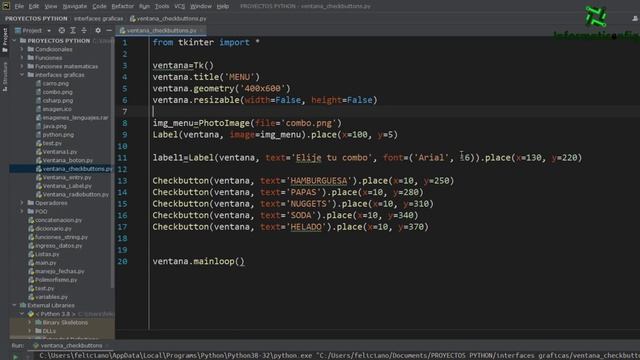Open the VCS menu

180,6
